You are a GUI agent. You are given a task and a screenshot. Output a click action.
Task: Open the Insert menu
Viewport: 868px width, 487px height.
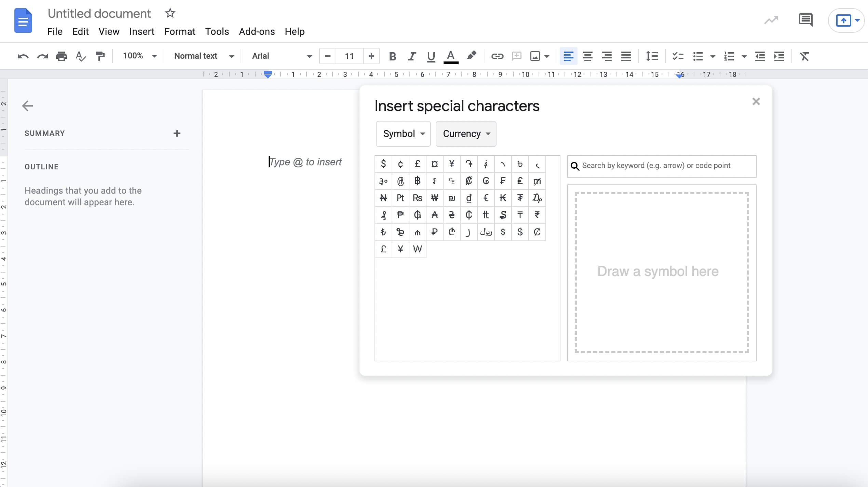(x=141, y=31)
